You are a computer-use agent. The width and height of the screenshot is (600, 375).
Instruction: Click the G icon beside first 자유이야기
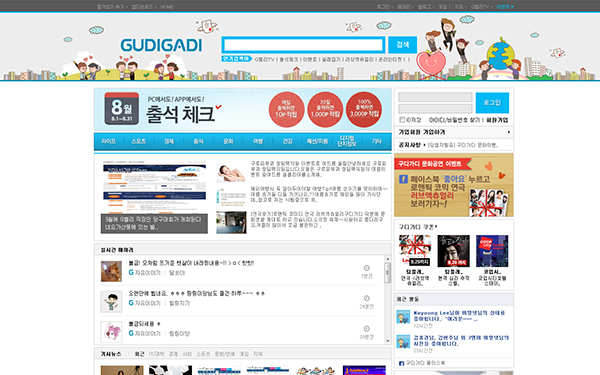coord(131,272)
